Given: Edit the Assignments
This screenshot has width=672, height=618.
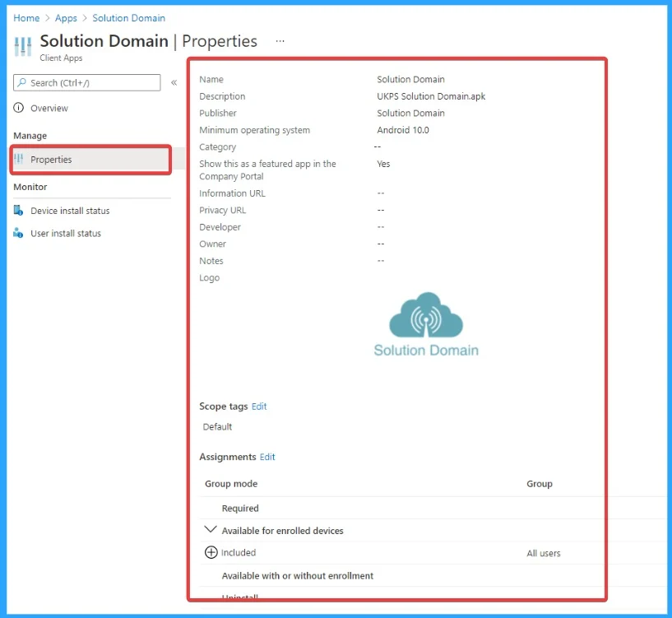Looking at the screenshot, I should click(x=267, y=457).
